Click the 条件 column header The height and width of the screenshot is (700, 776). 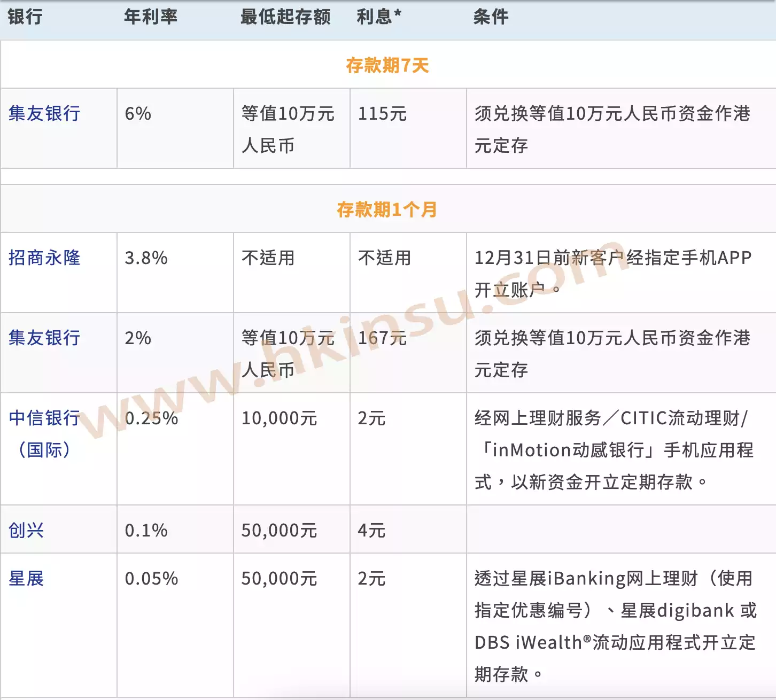[x=491, y=17]
